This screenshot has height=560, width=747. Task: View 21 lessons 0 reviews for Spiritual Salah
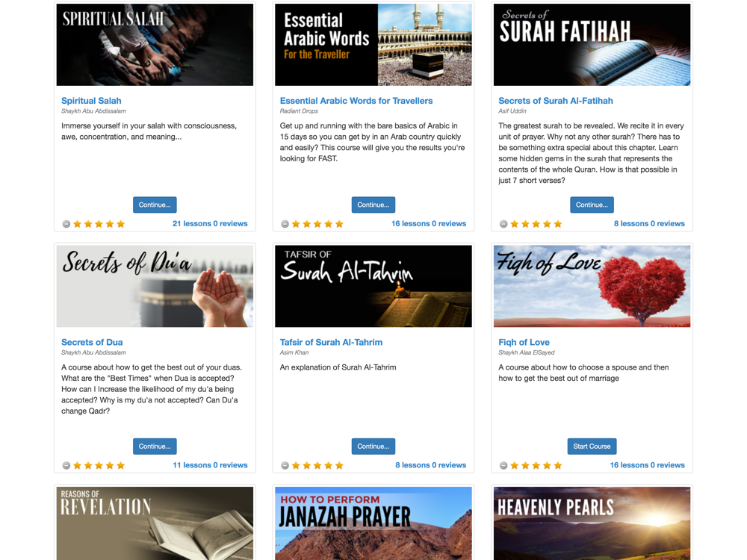pos(210,223)
